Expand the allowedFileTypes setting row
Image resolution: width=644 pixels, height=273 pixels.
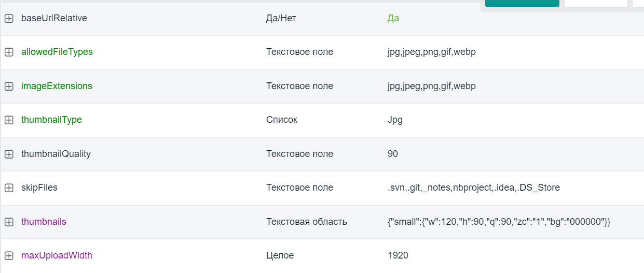pos(9,52)
